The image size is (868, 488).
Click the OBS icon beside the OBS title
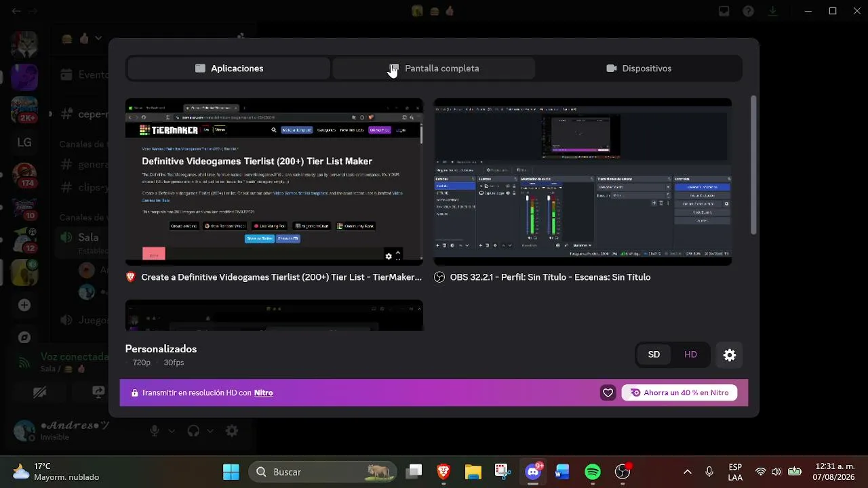(x=439, y=277)
